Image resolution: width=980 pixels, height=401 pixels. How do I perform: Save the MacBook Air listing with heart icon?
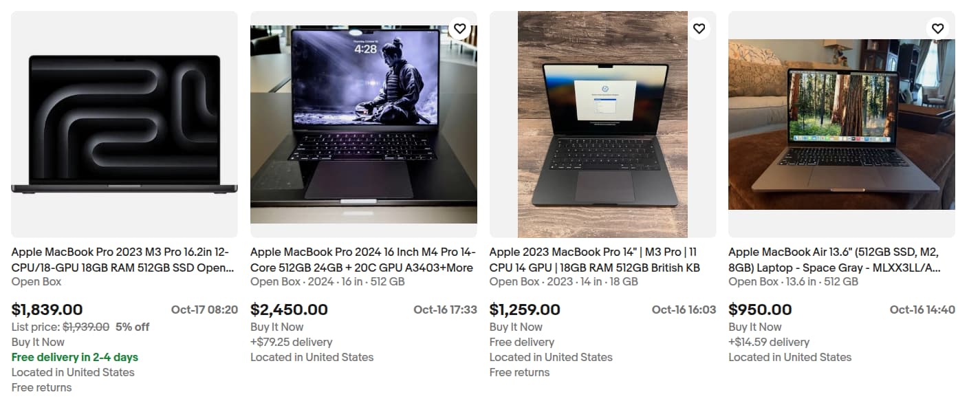pos(938,28)
